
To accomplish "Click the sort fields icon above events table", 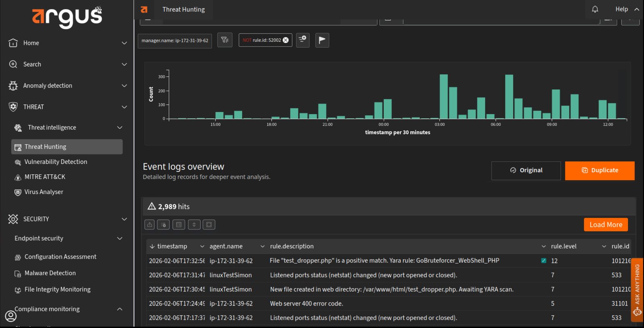I will 194,225.
